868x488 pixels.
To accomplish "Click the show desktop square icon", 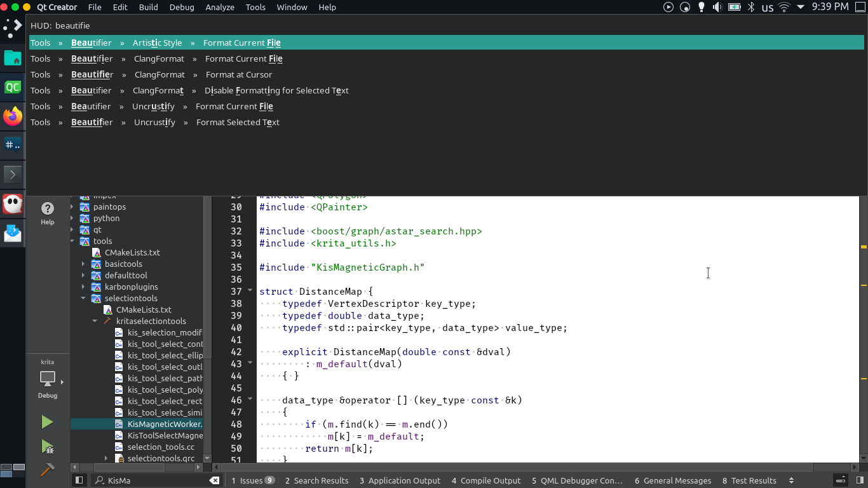I will [860, 7].
